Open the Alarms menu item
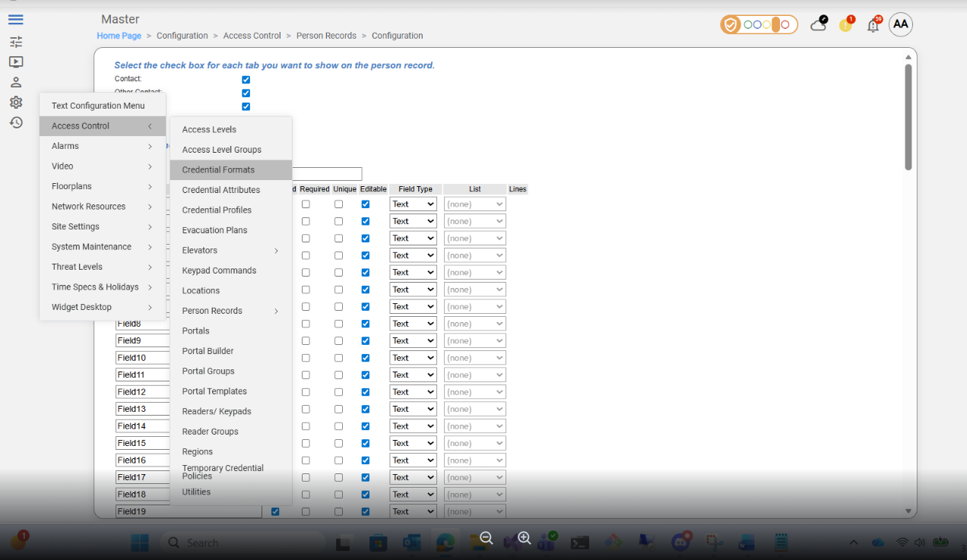The width and height of the screenshot is (967, 560). click(x=102, y=146)
